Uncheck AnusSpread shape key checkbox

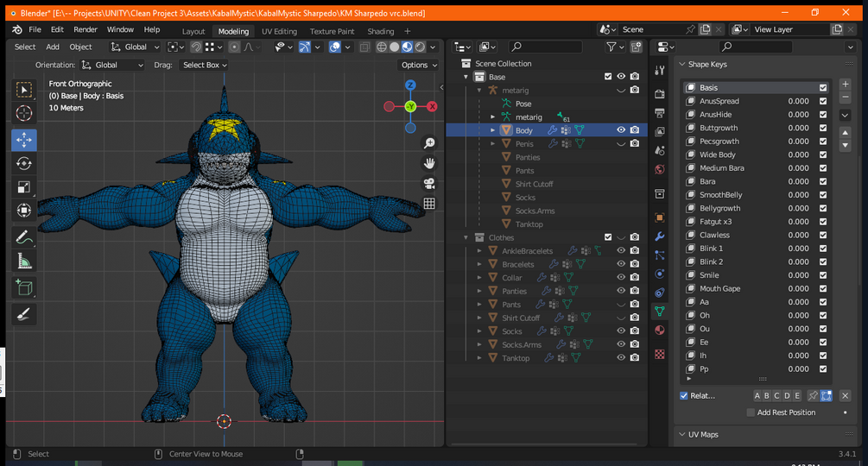pos(823,101)
